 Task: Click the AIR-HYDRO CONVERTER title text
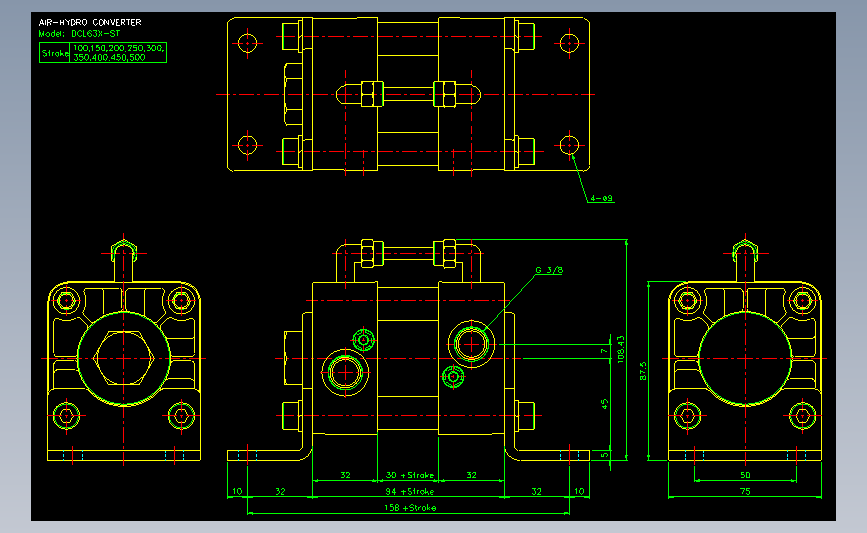coord(90,22)
